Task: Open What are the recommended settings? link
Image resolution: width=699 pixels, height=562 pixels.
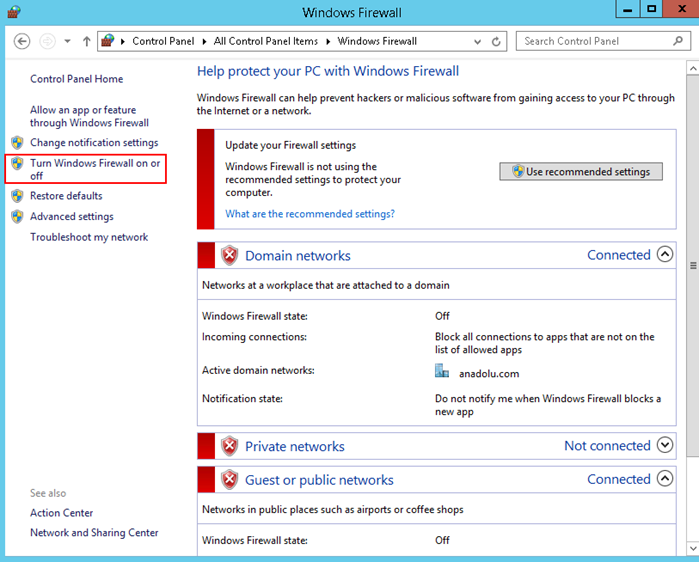Action: tap(310, 214)
